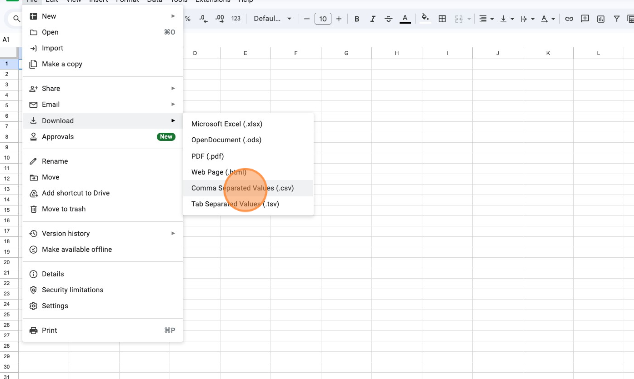
Task: Insert a comment from the toolbar
Action: point(585,19)
